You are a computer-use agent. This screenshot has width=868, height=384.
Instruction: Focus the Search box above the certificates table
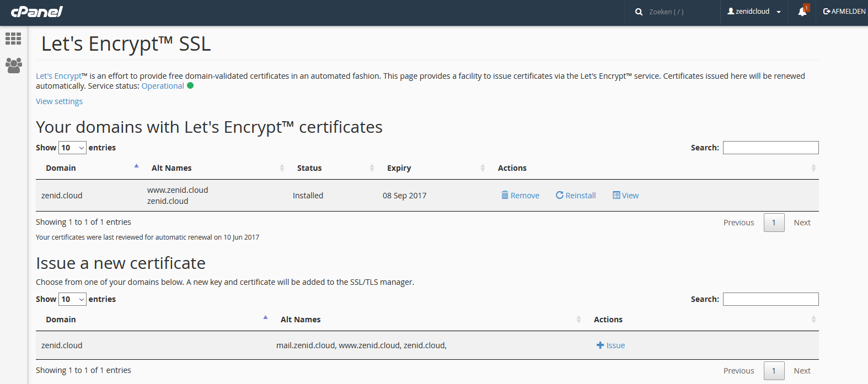770,148
